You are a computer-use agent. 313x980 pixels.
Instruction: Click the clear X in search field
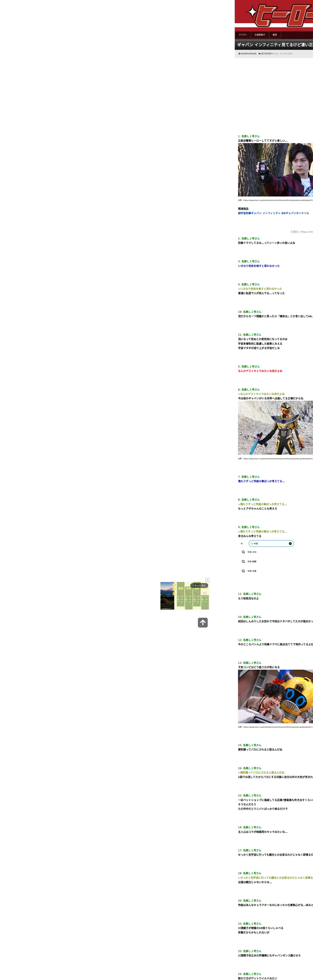point(290,544)
